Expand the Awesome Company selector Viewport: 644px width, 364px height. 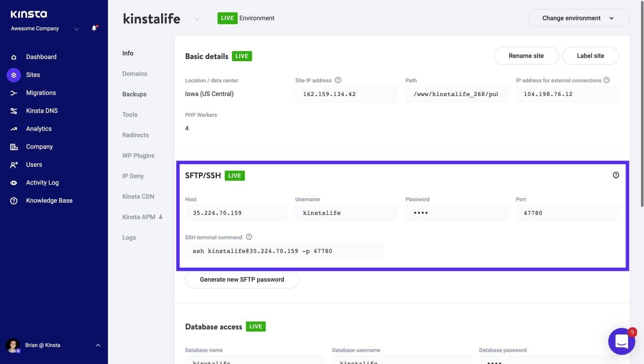click(76, 29)
